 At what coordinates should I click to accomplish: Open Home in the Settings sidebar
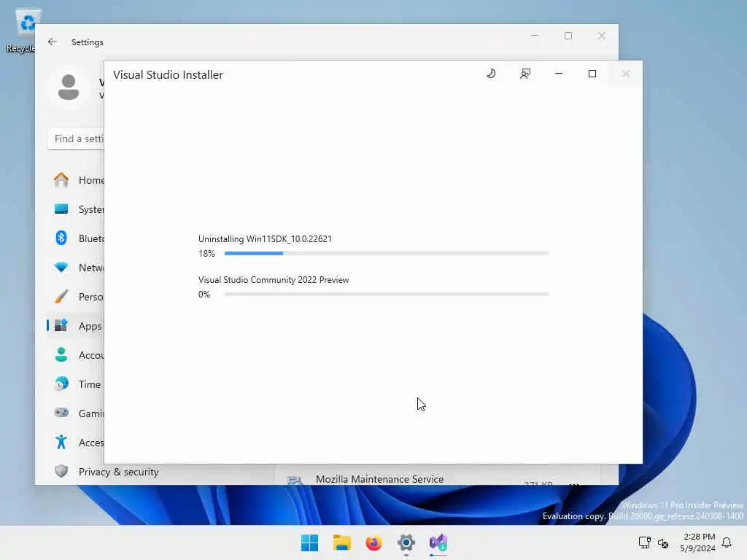pyautogui.click(x=76, y=181)
